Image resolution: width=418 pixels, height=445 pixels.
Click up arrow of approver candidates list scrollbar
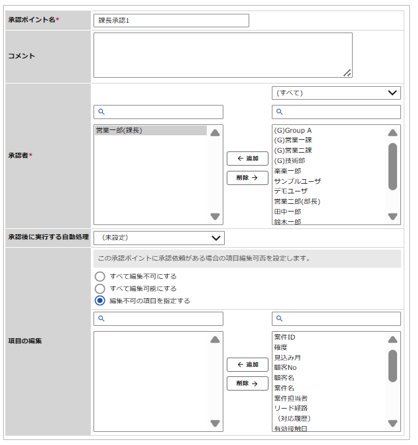click(x=393, y=133)
